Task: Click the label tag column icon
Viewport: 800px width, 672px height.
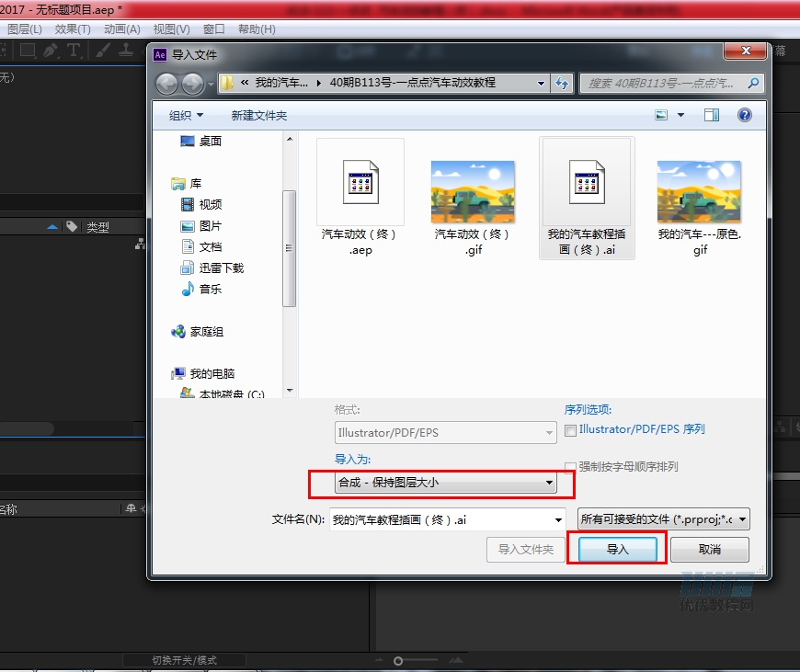Action: pyautogui.click(x=72, y=227)
